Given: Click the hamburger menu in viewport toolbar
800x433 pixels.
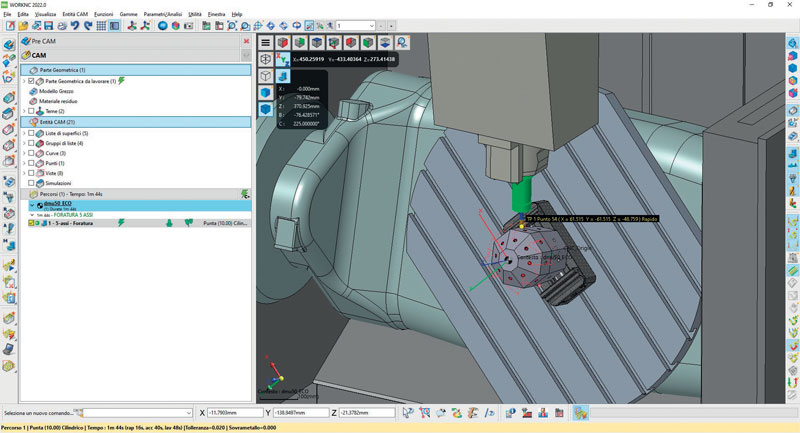Looking at the screenshot, I should (x=265, y=43).
